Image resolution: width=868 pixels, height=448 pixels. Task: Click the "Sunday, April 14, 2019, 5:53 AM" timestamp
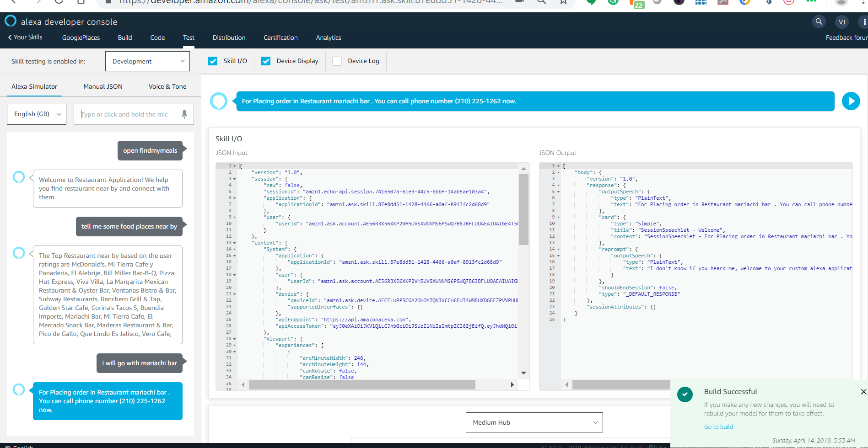(x=814, y=440)
